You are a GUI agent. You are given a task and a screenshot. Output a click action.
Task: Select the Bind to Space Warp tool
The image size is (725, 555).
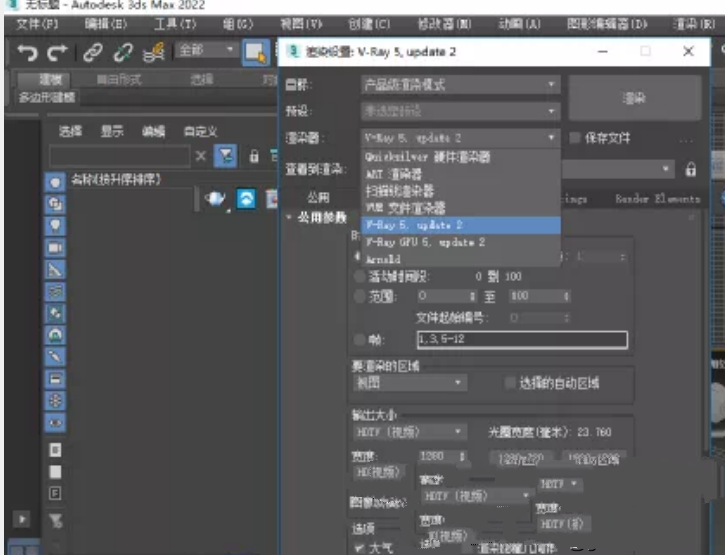[x=154, y=52]
